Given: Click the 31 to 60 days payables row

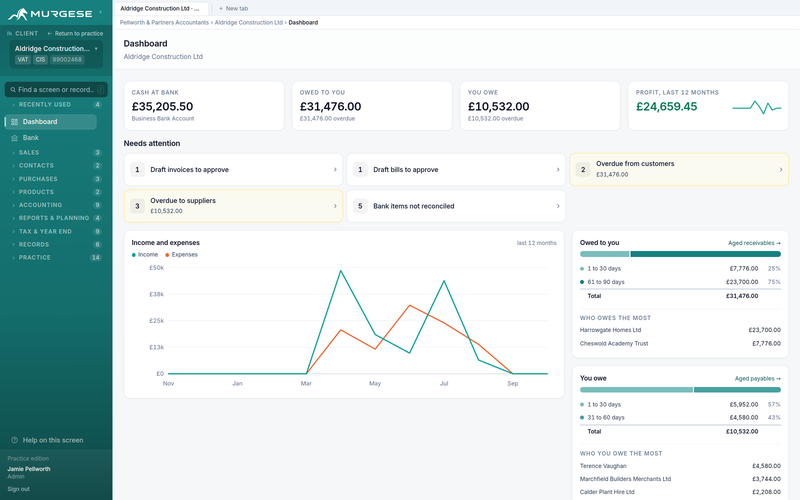Looking at the screenshot, I should (x=680, y=418).
